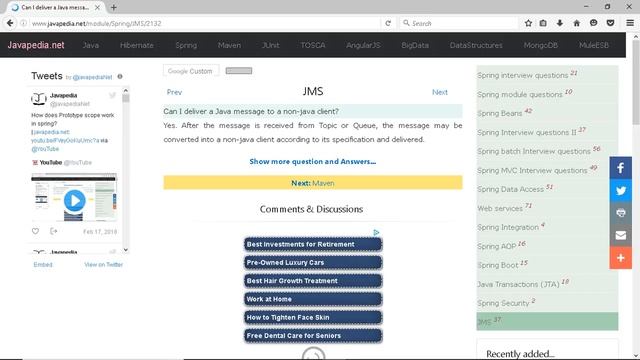Click the site info icon in address bar
Viewport: 640px width, 360px height.
click(24, 23)
